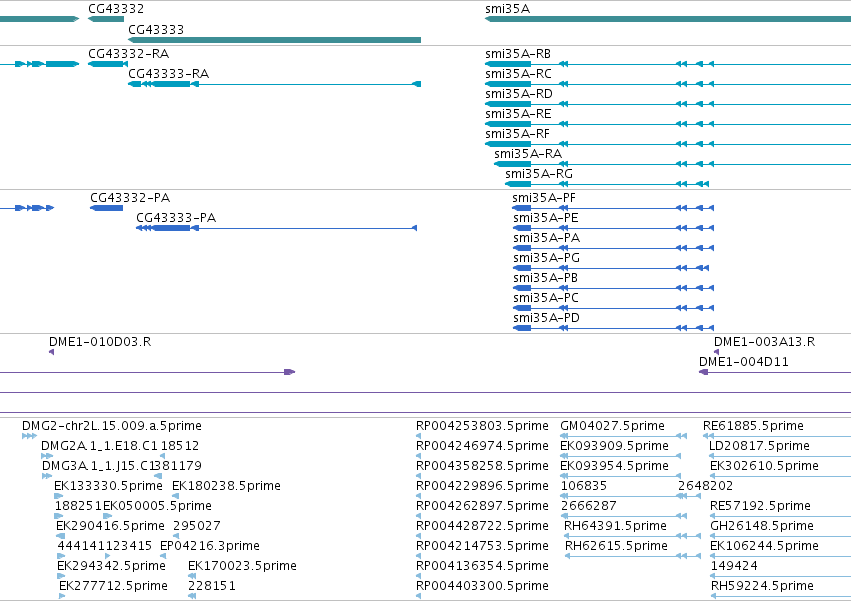Image resolution: width=851 pixels, height=601 pixels.
Task: Select EST entry 2648202
Action: (x=706, y=486)
